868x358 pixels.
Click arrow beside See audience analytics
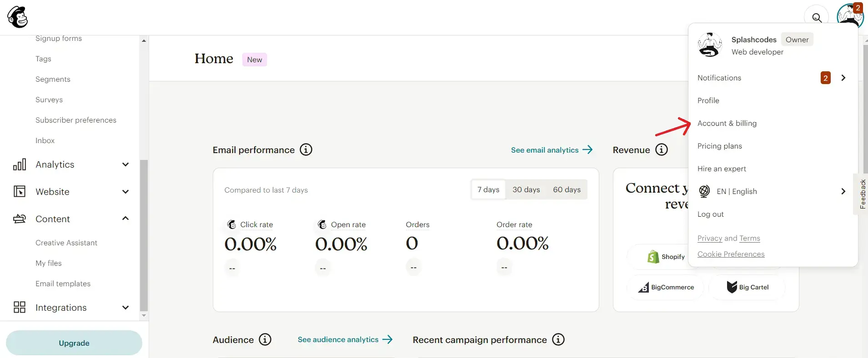387,339
